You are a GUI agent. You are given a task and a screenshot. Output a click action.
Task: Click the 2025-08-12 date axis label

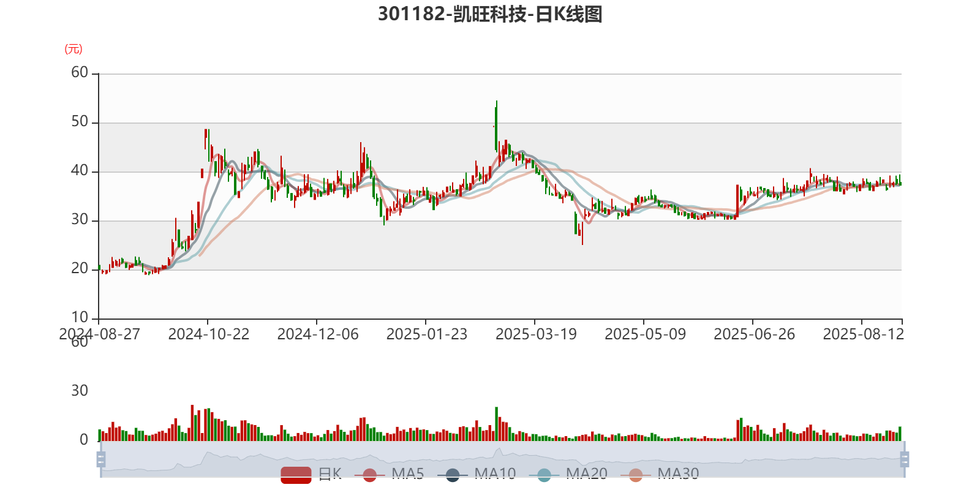tap(863, 334)
